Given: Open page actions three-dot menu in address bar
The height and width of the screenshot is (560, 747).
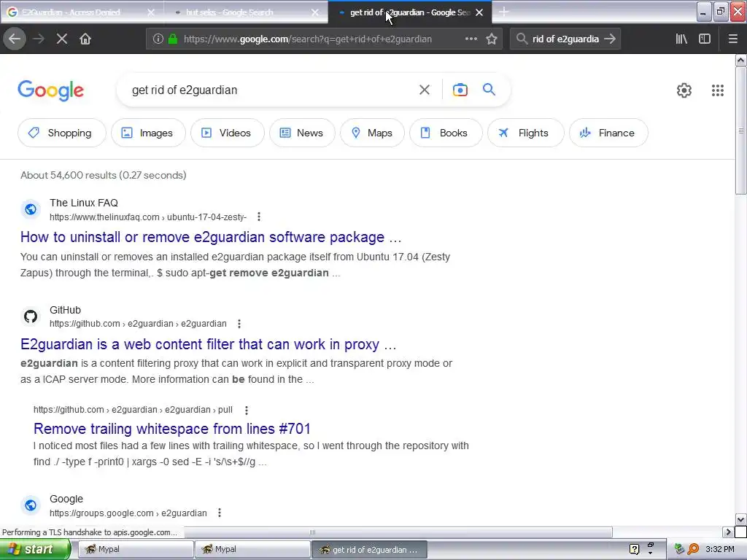Looking at the screenshot, I should click(471, 39).
